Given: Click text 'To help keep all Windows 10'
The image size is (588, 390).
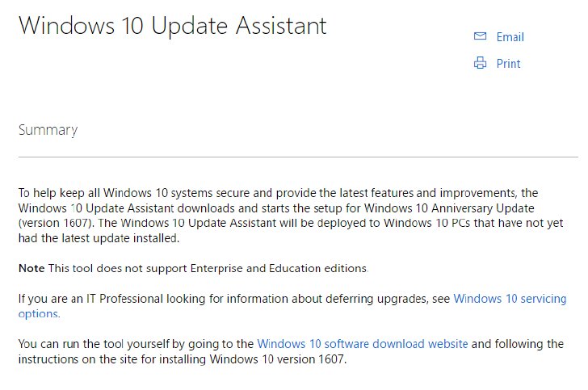Looking at the screenshot, I should [93, 193].
